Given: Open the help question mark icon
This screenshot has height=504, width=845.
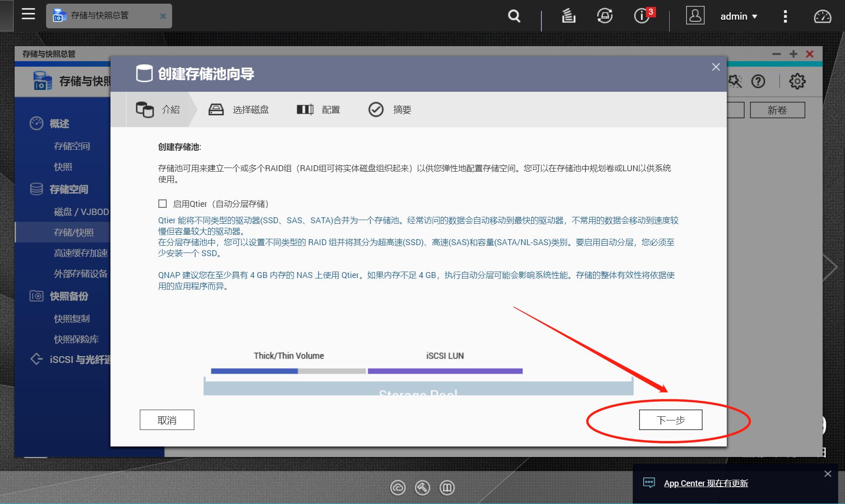Looking at the screenshot, I should (759, 81).
